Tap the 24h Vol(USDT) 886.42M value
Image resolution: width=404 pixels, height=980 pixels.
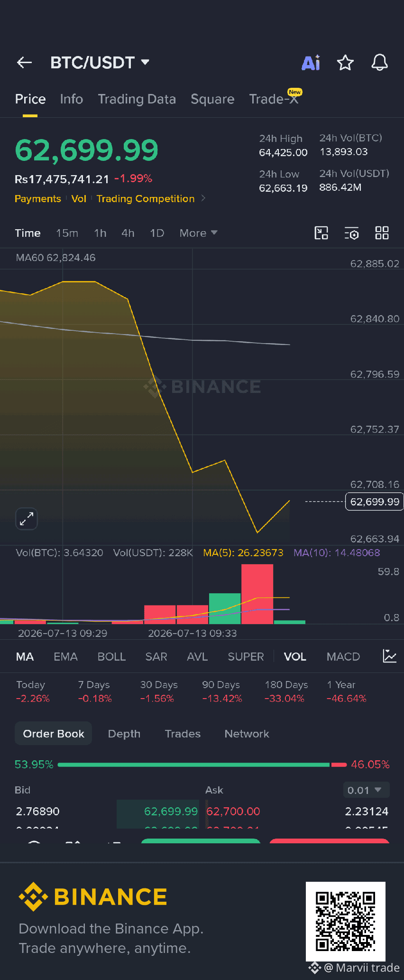(x=340, y=187)
